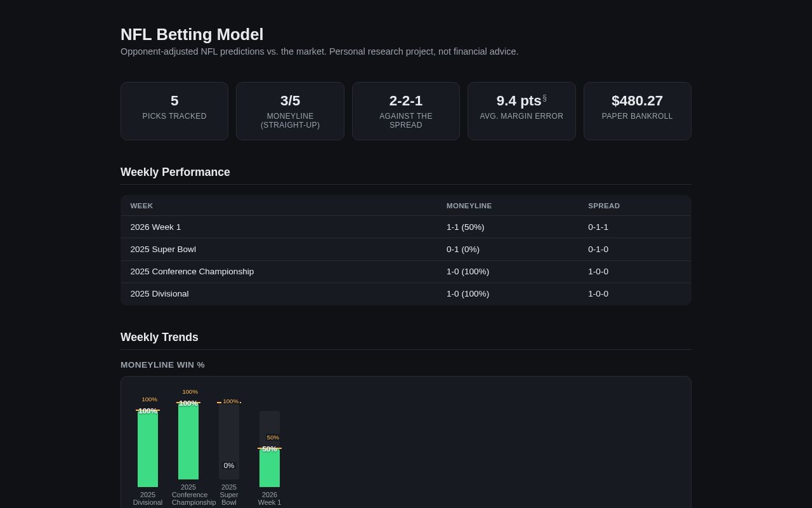Click the footnote symbol beside 9.4 pts

[x=544, y=98]
